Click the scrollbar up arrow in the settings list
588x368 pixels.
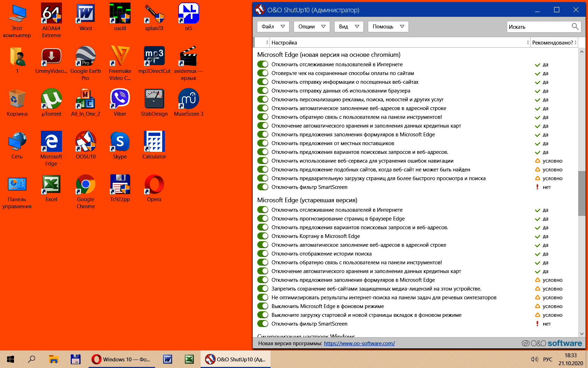point(582,52)
